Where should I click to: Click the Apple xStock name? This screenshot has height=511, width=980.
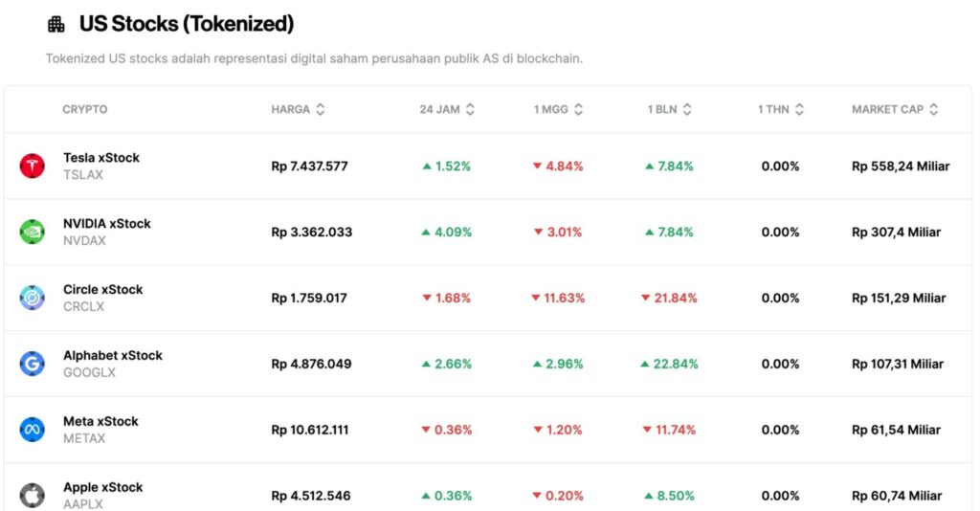[x=103, y=487]
